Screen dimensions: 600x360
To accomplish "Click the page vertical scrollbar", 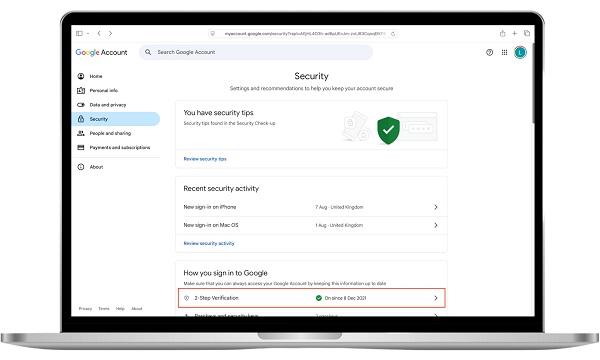I will point(533,84).
